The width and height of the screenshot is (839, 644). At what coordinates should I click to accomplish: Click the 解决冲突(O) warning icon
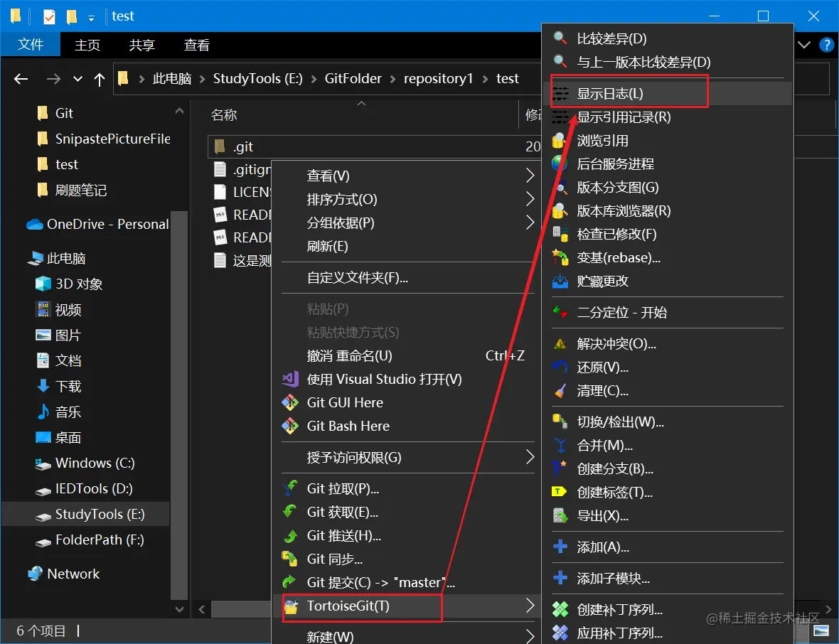click(560, 343)
